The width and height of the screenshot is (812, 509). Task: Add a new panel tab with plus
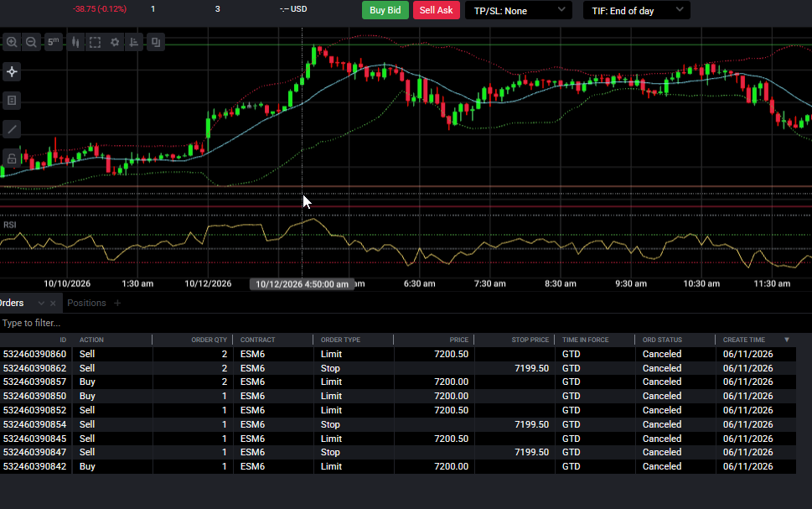click(x=117, y=303)
